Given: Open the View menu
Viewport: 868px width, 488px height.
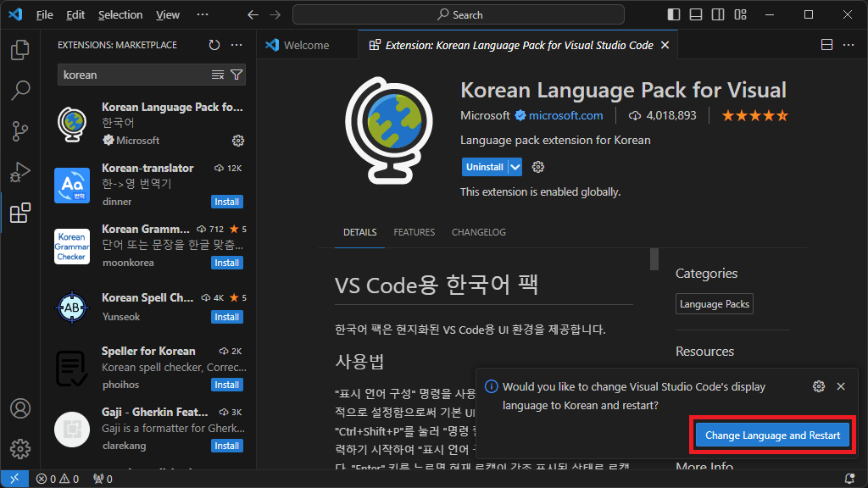Looking at the screenshot, I should [167, 15].
